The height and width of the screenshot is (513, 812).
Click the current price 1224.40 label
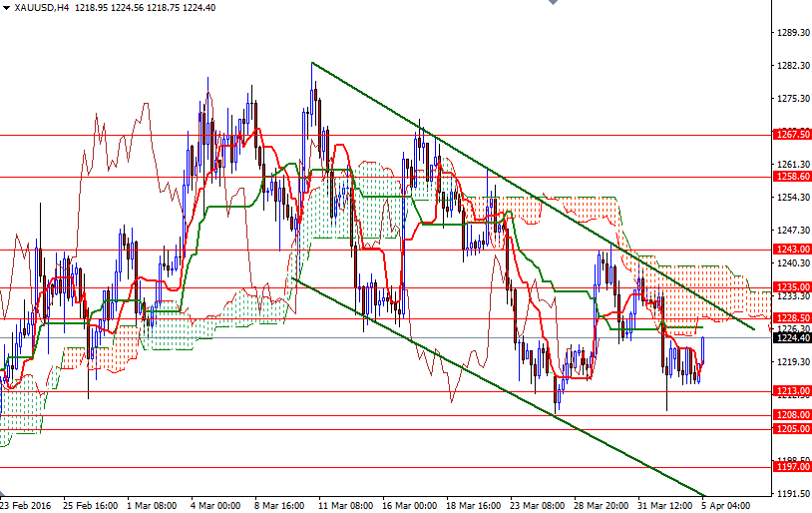pyautogui.click(x=791, y=337)
